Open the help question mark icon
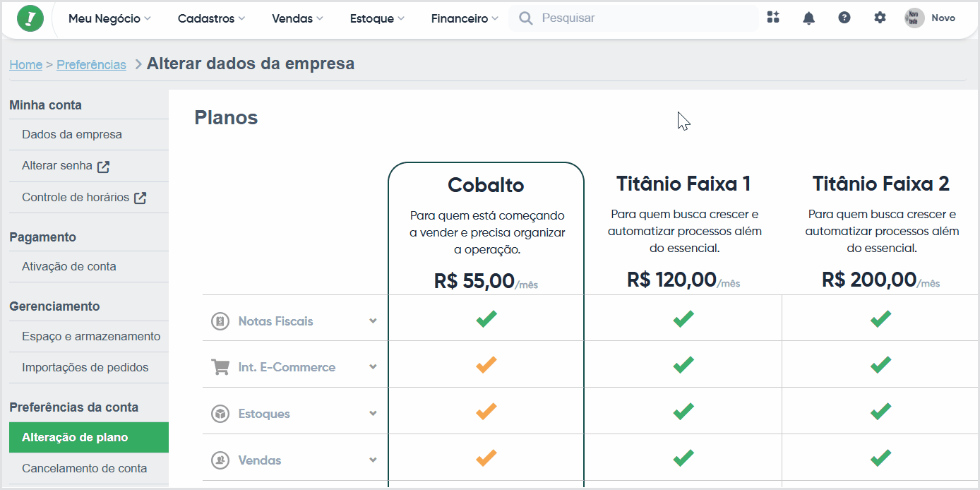 pyautogui.click(x=844, y=18)
